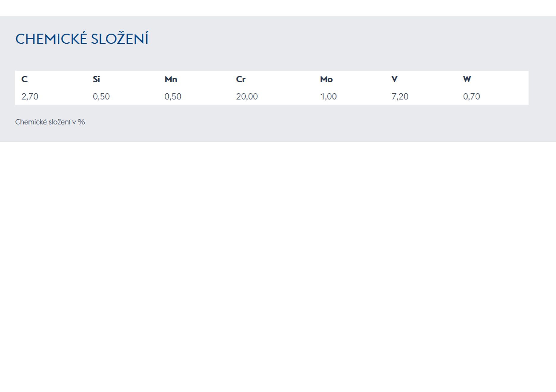
Task: Select the V column header in table
Action: (x=394, y=79)
